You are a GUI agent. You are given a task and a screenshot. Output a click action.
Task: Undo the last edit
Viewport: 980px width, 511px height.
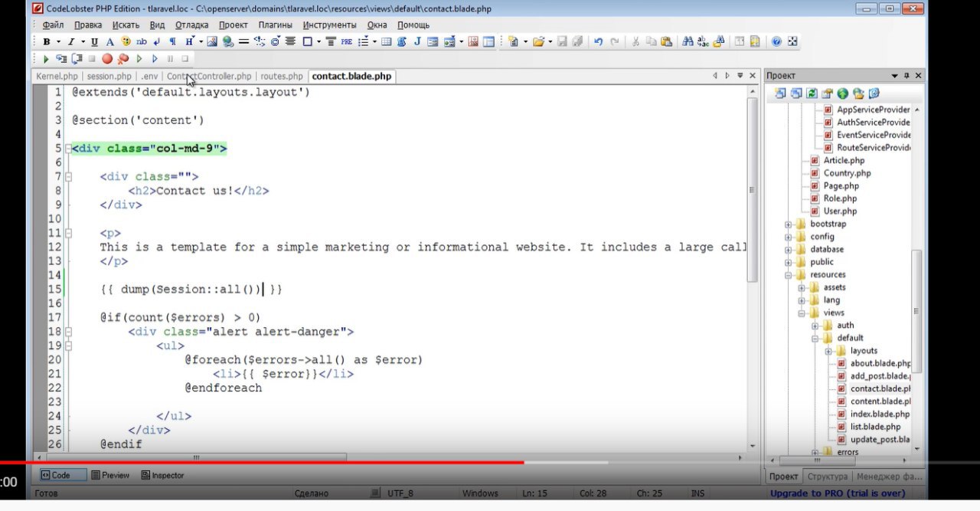click(598, 42)
